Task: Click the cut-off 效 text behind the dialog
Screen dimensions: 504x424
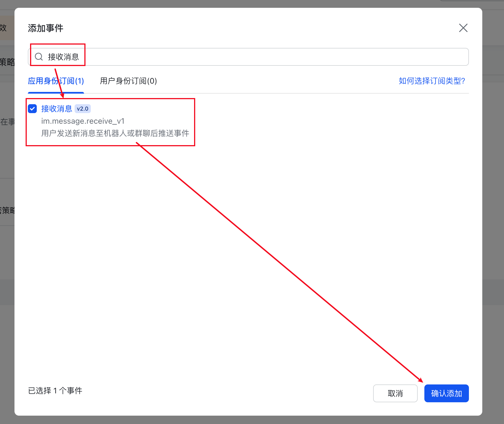Action: pos(4,28)
